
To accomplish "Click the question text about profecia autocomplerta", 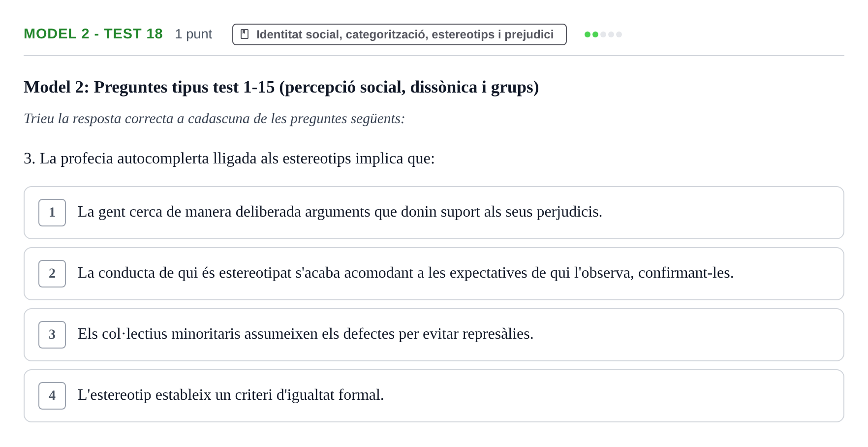I will 229,159.
